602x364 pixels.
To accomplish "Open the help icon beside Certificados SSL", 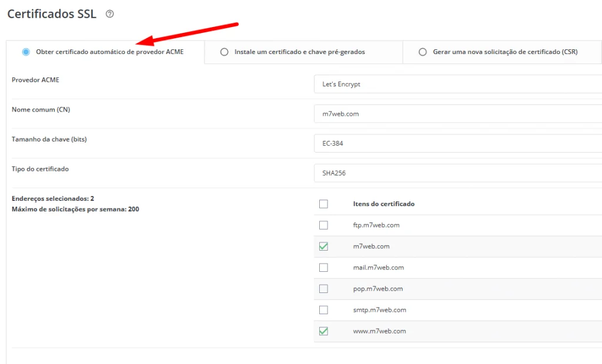I will click(110, 14).
